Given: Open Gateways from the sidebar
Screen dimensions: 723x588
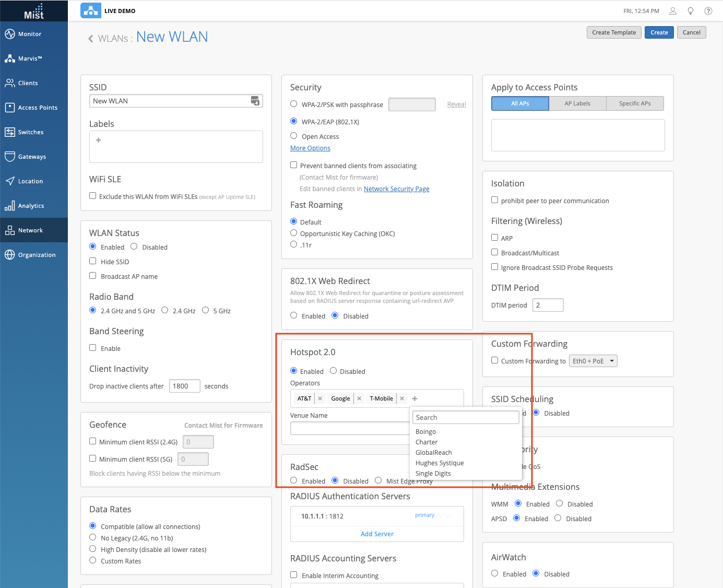Looking at the screenshot, I should tap(31, 157).
